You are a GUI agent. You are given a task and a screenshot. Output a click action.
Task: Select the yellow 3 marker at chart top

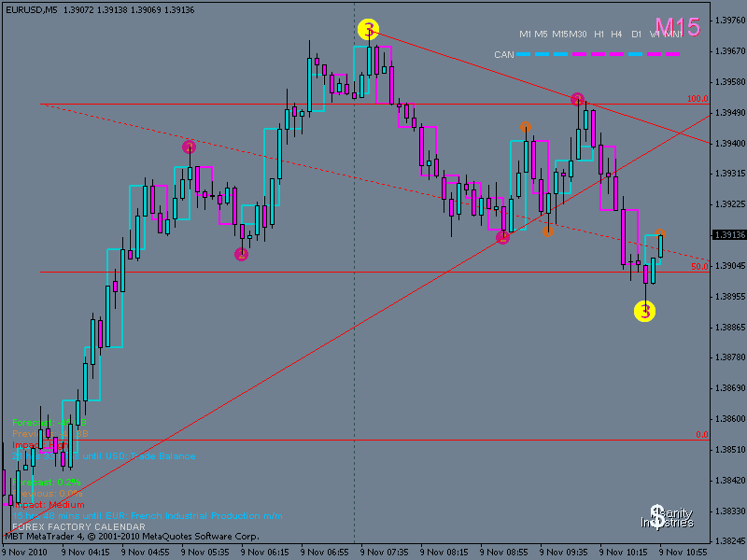pyautogui.click(x=368, y=30)
